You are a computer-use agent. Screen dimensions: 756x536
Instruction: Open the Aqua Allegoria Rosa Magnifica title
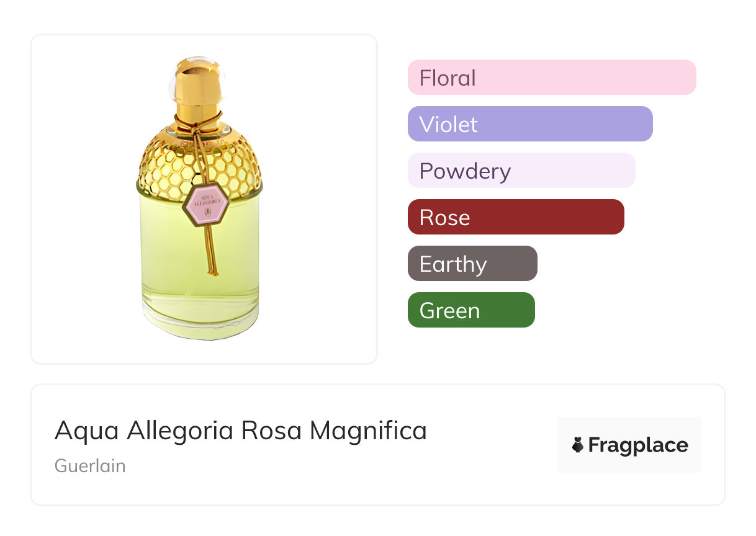pyautogui.click(x=241, y=431)
